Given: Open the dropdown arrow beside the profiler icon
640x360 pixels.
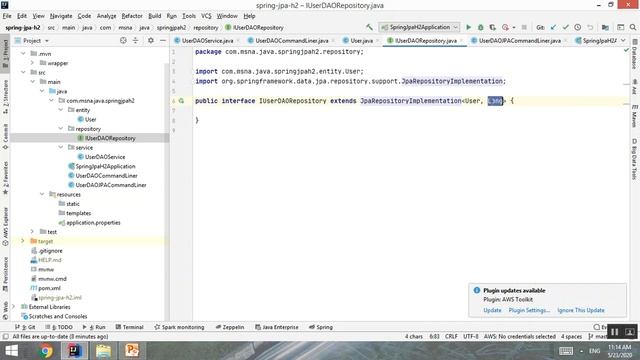Looking at the screenshot, I should coord(514,27).
